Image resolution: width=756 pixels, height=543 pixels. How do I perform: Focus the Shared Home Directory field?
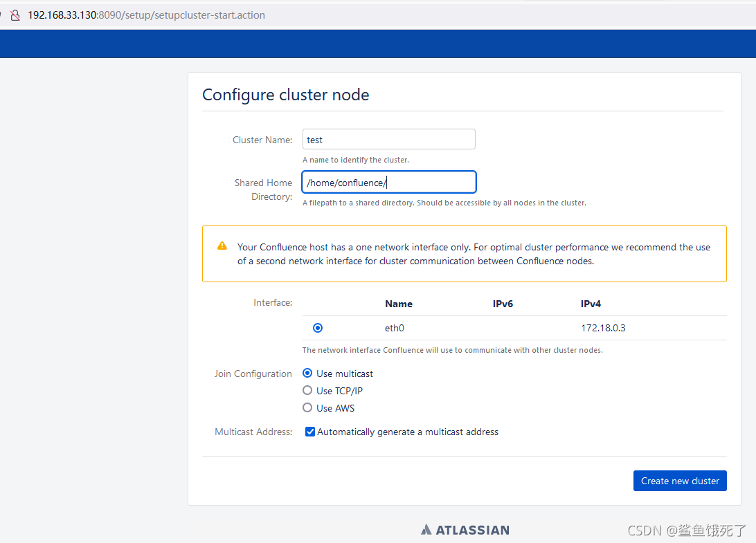click(x=388, y=182)
